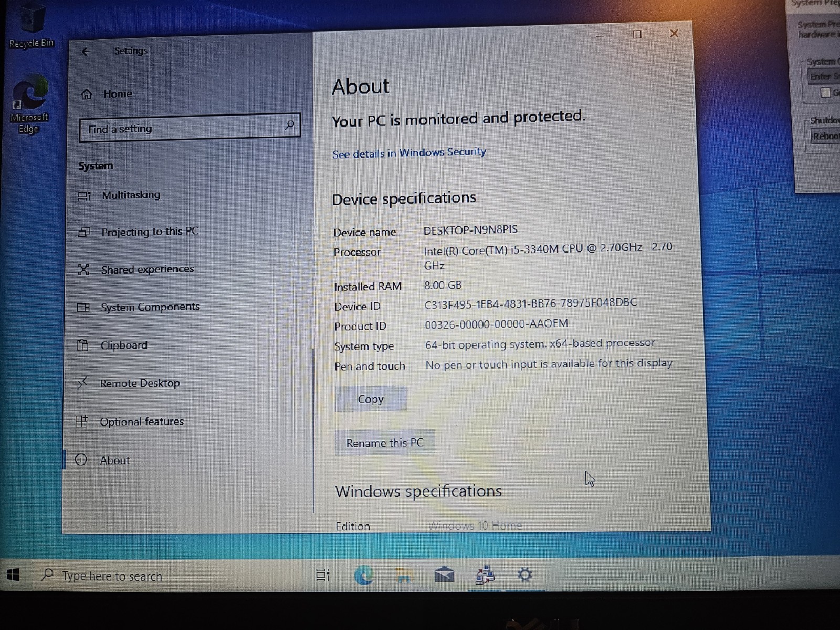Click the sidebar scrollbar in Settings
This screenshot has width=840, height=630.
(313, 430)
